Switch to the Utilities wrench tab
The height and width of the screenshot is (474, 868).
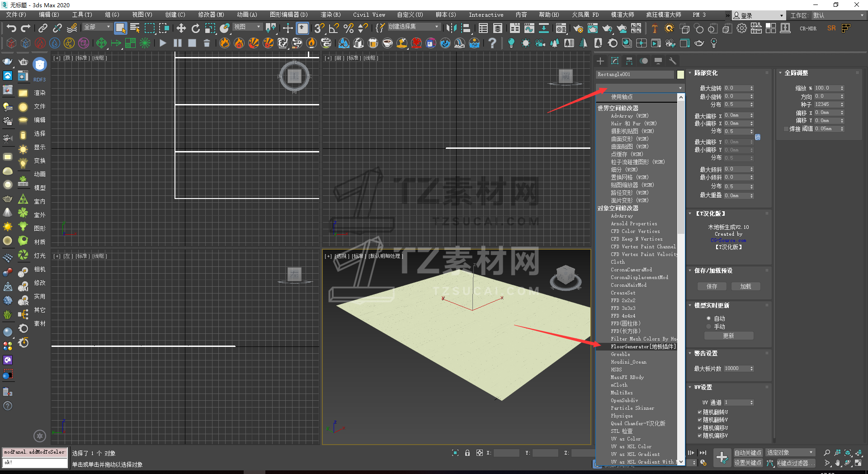pos(673,61)
